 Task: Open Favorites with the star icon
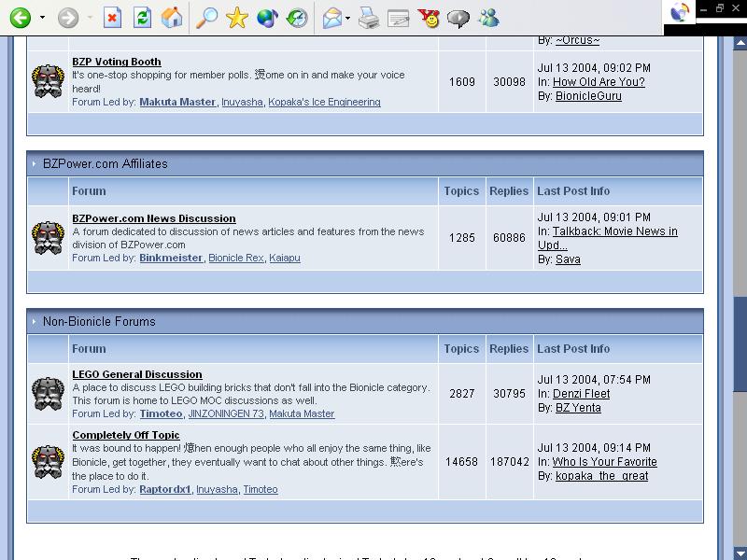(x=237, y=18)
